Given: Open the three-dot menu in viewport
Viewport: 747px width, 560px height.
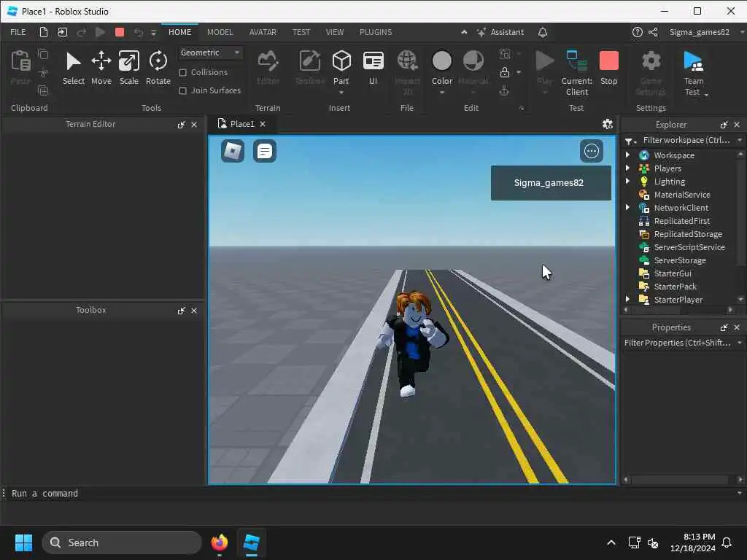Looking at the screenshot, I should (x=591, y=151).
